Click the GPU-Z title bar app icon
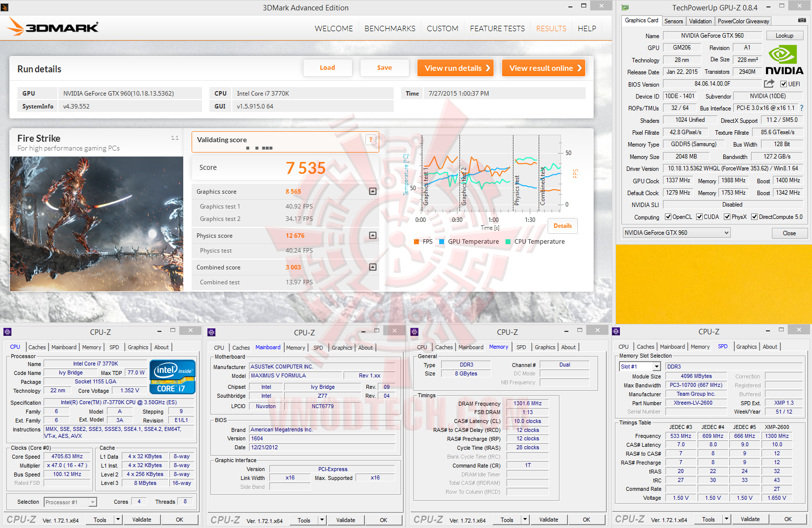The width and height of the screenshot is (812, 528). [x=625, y=7]
